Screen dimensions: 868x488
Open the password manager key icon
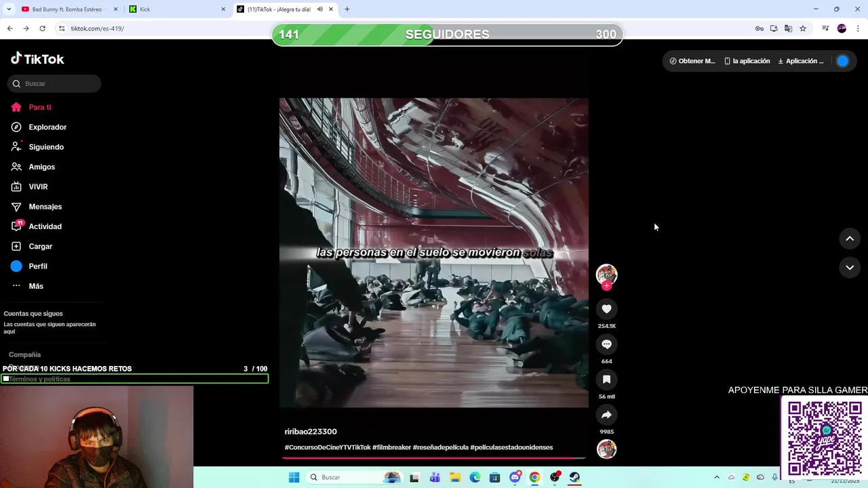pyautogui.click(x=759, y=28)
